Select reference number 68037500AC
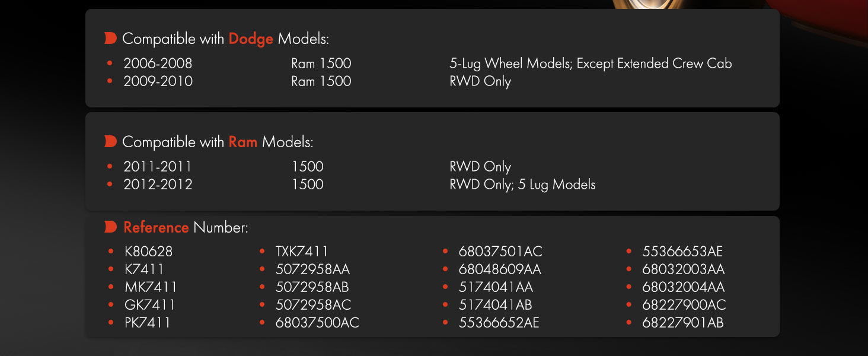This screenshot has width=868, height=356. pyautogui.click(x=317, y=323)
